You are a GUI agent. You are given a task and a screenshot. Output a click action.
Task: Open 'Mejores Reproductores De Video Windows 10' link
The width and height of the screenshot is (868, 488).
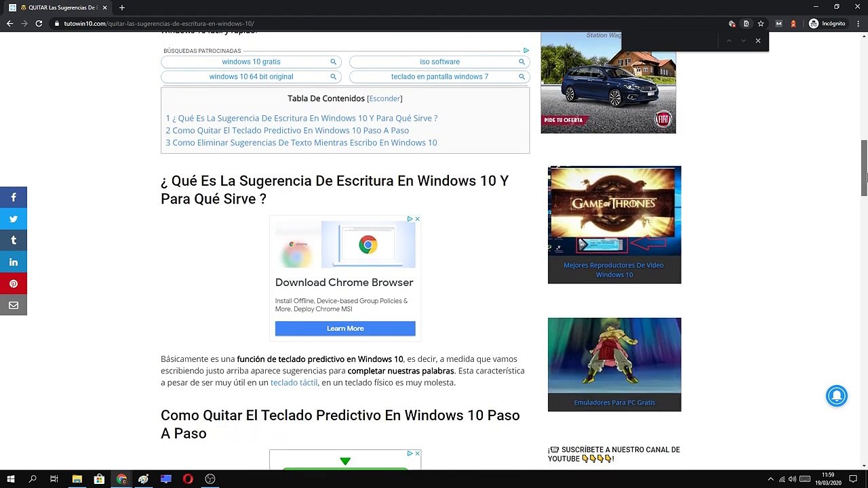click(614, 270)
